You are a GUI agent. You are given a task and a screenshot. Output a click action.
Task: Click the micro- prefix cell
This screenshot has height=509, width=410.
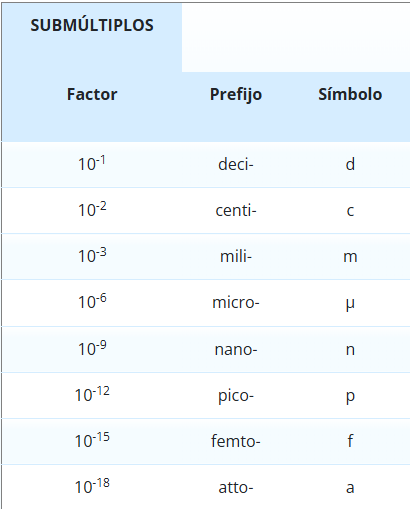click(x=236, y=303)
